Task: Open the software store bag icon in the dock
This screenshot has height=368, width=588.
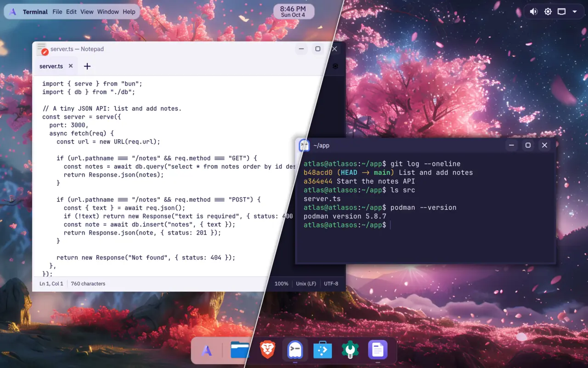Action: click(322, 351)
